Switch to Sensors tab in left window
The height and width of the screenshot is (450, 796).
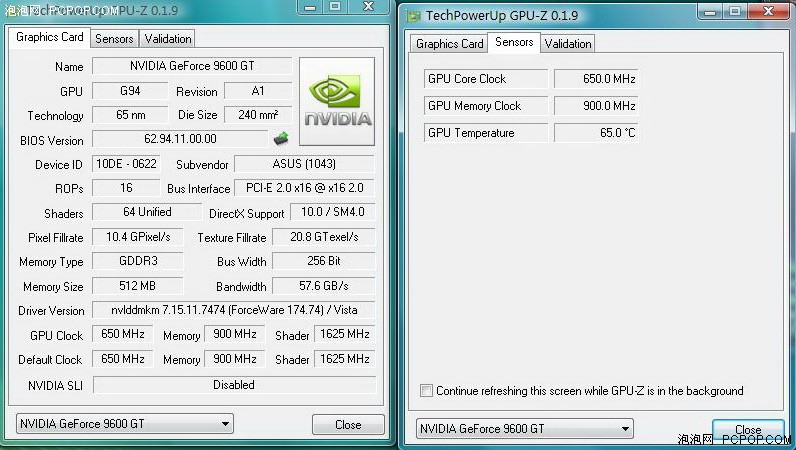(x=114, y=39)
